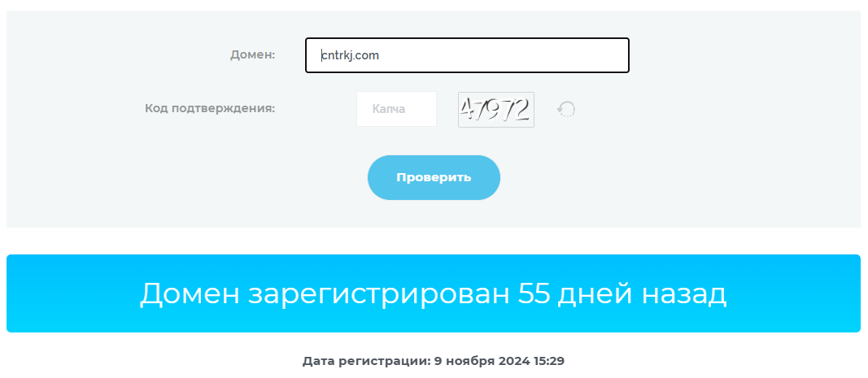Screen dimensions: 868x378
Task: Click the word Домен in the blue banner
Action: (190, 295)
